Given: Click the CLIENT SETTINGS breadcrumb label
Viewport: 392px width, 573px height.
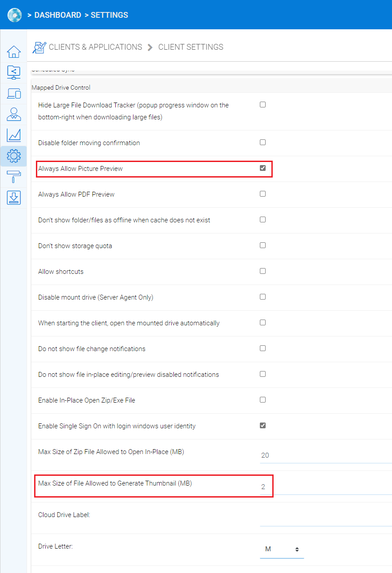Looking at the screenshot, I should coord(191,47).
